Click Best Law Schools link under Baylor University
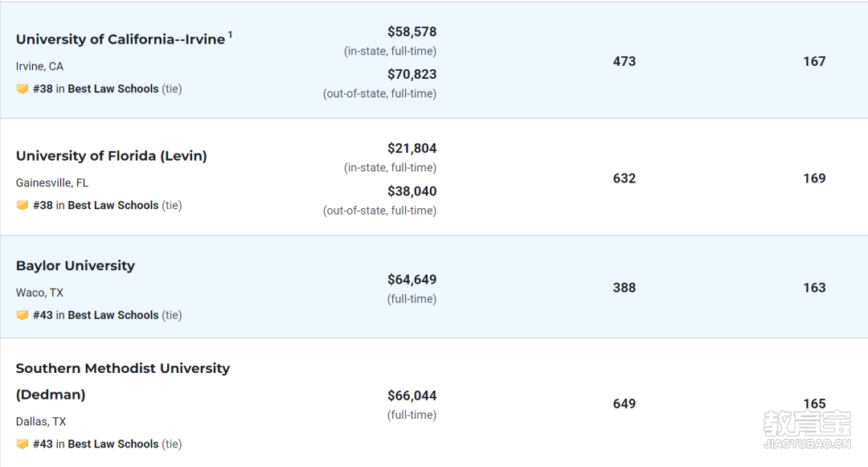This screenshot has width=868, height=467. point(113,315)
